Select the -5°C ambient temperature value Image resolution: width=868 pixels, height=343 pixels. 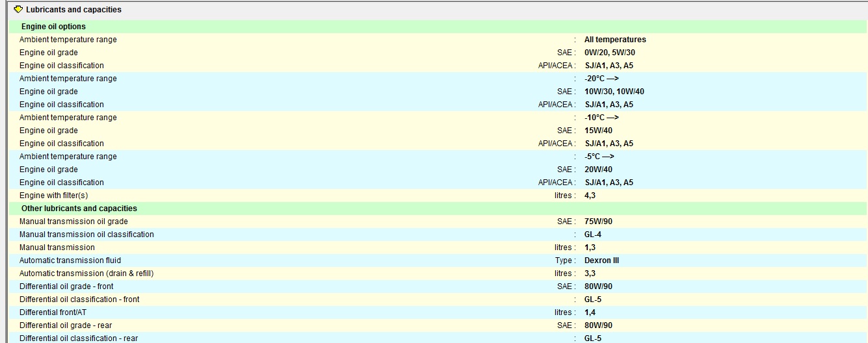coord(599,157)
